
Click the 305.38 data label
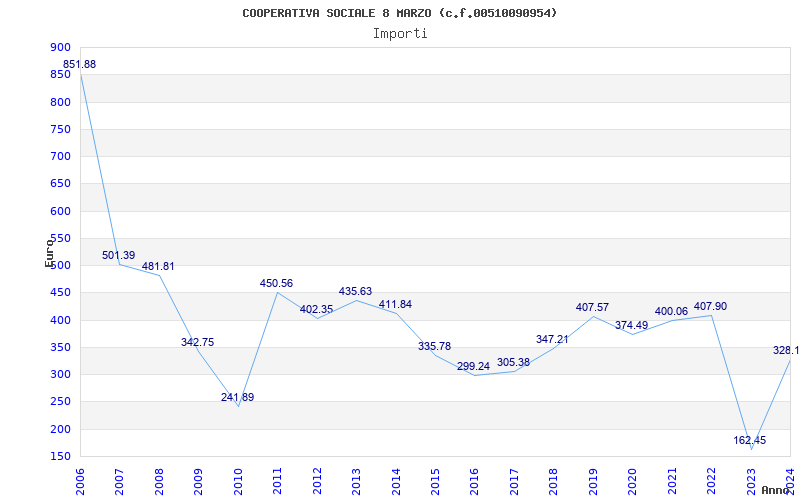pyautogui.click(x=513, y=362)
